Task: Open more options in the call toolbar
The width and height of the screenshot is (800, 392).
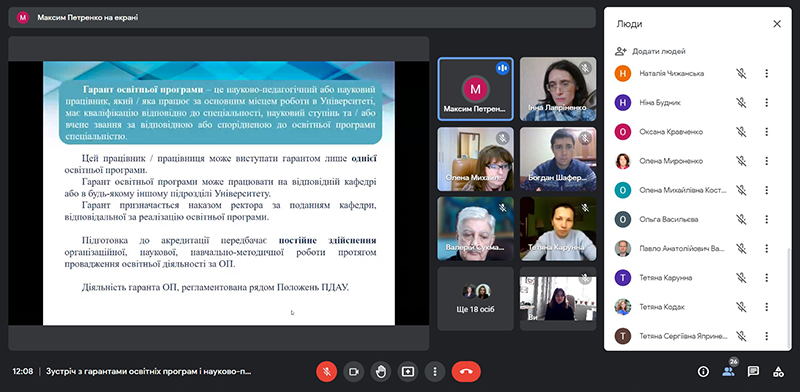Action: (x=435, y=372)
